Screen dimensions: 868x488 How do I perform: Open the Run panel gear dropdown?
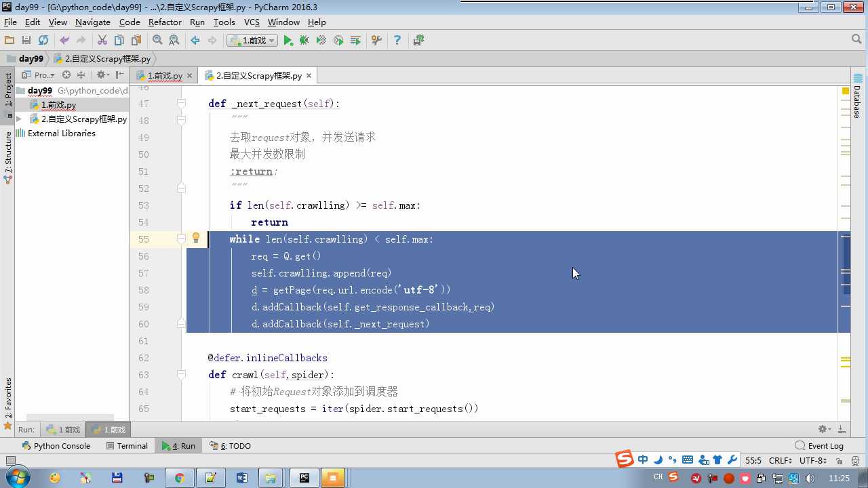(x=824, y=429)
